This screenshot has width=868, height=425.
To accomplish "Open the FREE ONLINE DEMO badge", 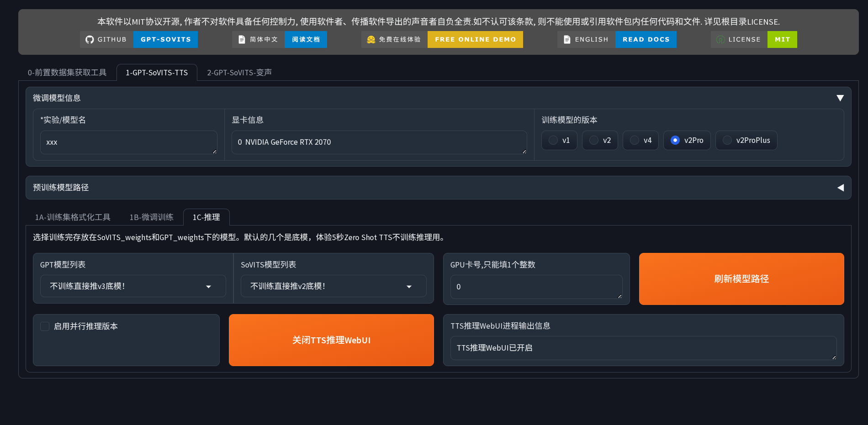I will click(475, 40).
